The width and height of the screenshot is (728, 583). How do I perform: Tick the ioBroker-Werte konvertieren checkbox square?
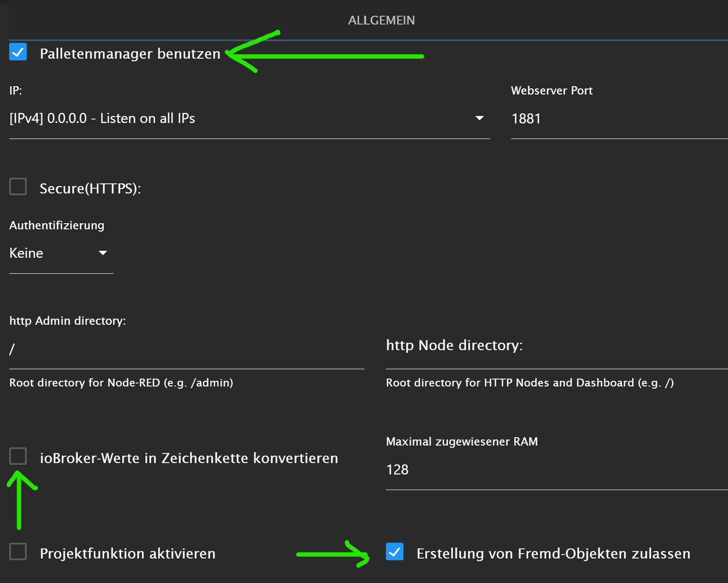tap(18, 457)
